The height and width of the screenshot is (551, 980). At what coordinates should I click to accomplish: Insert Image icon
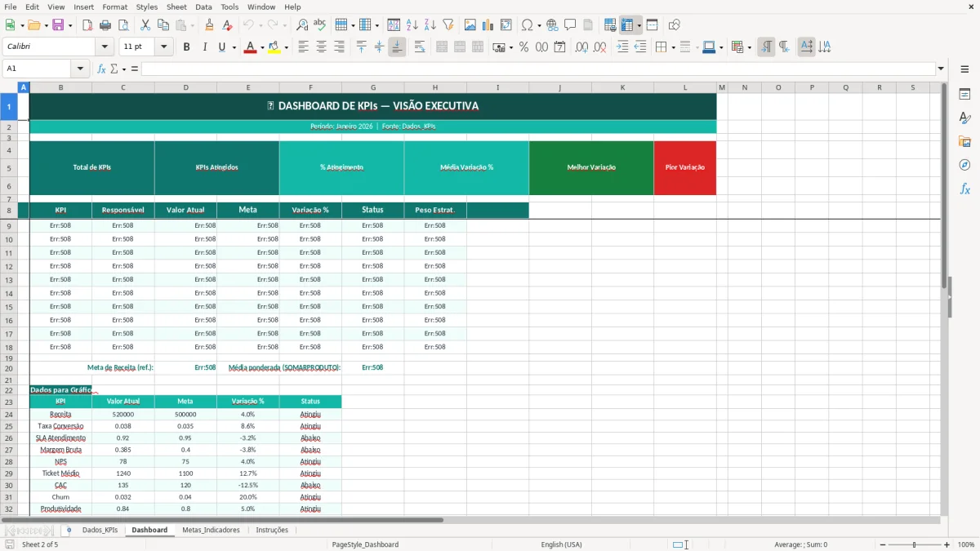point(470,25)
